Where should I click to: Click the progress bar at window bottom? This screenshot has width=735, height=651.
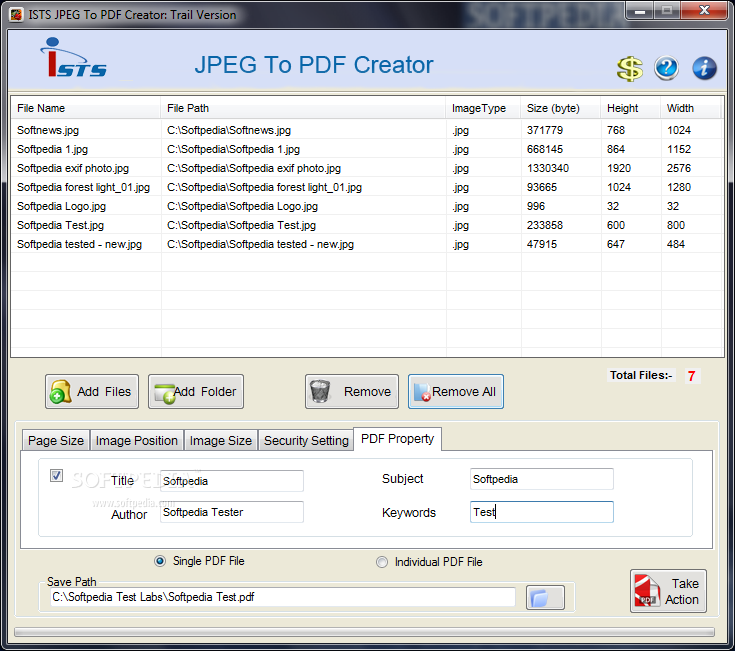pyautogui.click(x=364, y=632)
